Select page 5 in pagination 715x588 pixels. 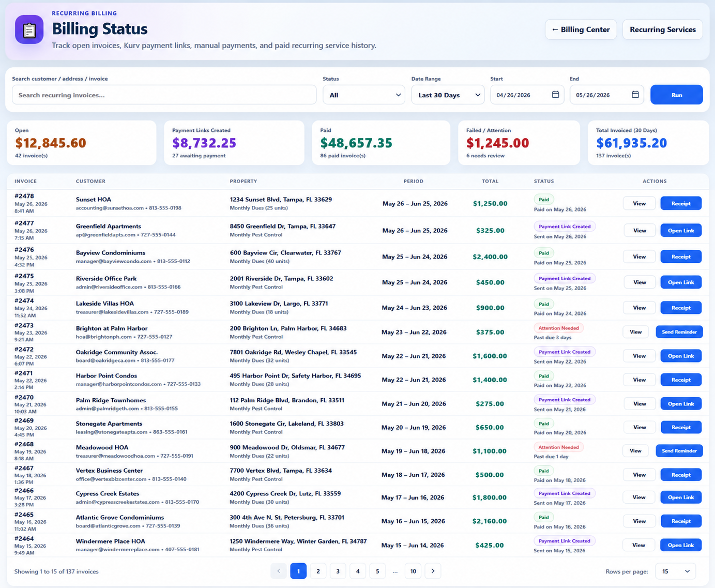pyautogui.click(x=377, y=571)
